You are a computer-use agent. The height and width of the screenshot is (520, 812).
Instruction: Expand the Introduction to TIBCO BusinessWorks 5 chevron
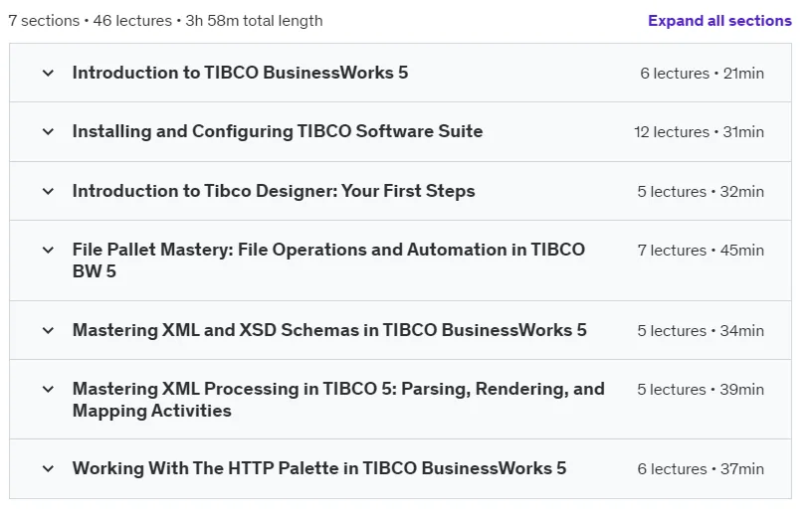[x=48, y=73]
